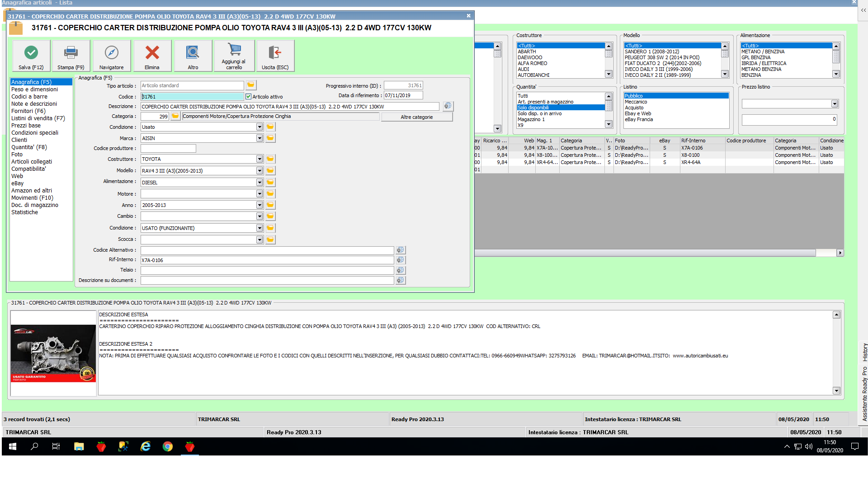Open the folder icon next to Marca AISIN
Image resolution: width=868 pixels, height=488 pixels.
point(270,138)
